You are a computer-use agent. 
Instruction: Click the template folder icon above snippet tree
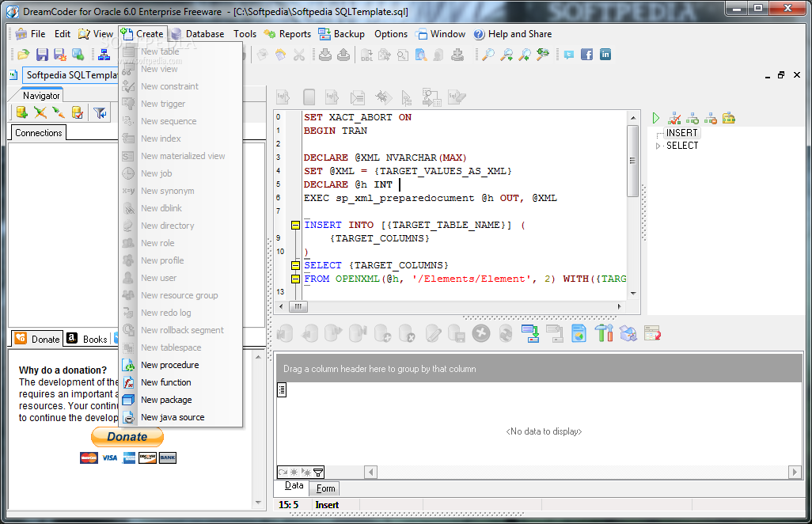tap(729, 119)
